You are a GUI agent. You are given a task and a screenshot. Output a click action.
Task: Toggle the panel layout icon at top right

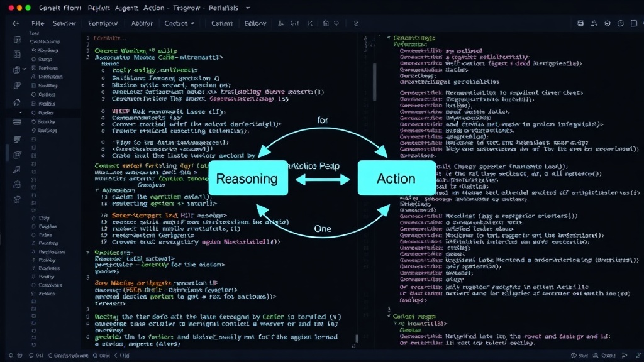580,23
